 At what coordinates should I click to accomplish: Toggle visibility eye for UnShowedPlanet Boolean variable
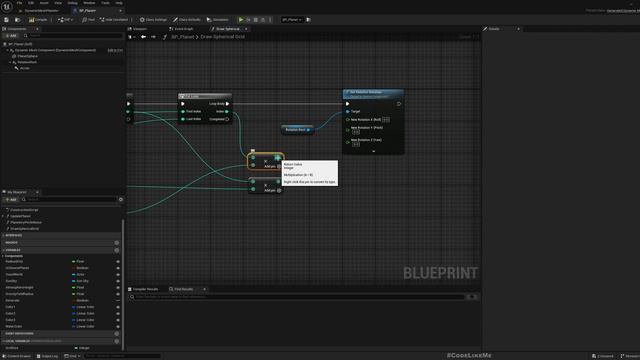coord(118,268)
